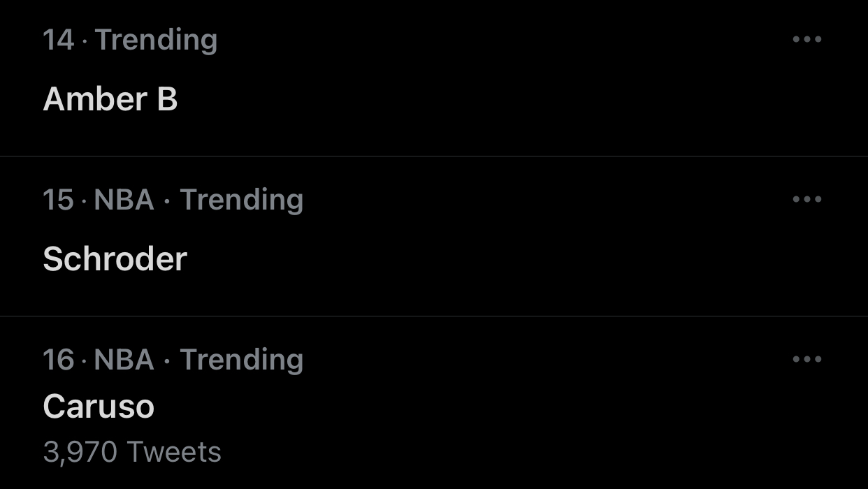Click the "14 · Trending" label
This screenshot has width=868, height=489.
[130, 39]
